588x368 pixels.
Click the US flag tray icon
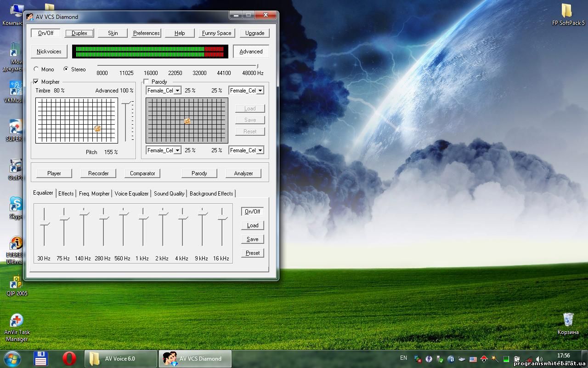[x=473, y=359]
